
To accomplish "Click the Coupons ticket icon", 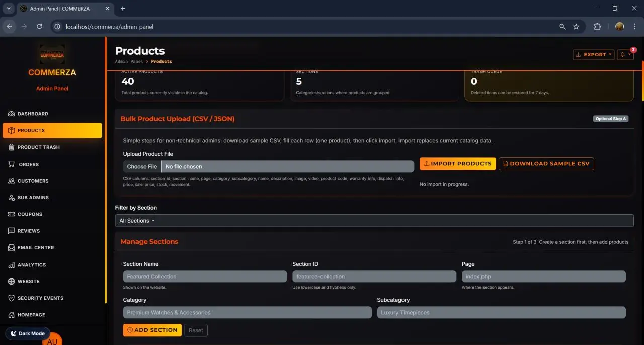I will click(12, 214).
